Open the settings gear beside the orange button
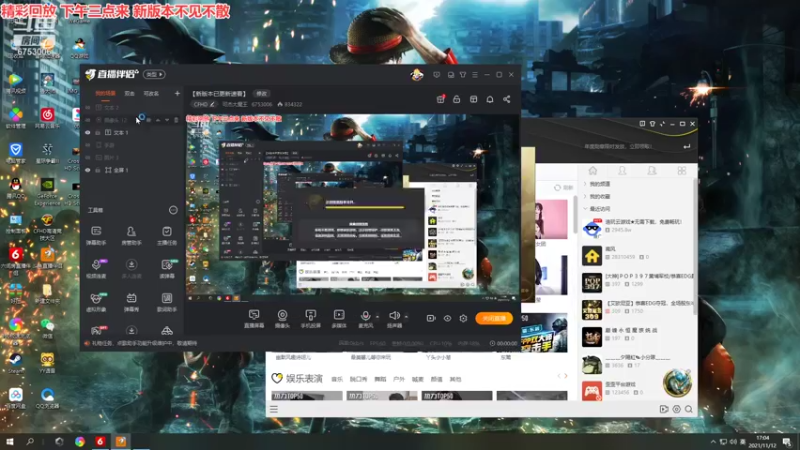The image size is (800, 450). 463,318
